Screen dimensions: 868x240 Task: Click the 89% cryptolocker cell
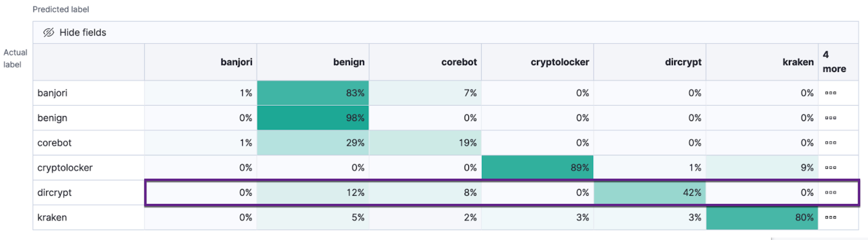point(537,168)
